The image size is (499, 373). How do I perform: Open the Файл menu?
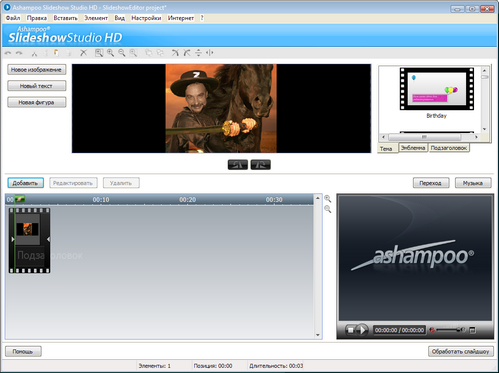click(13, 18)
